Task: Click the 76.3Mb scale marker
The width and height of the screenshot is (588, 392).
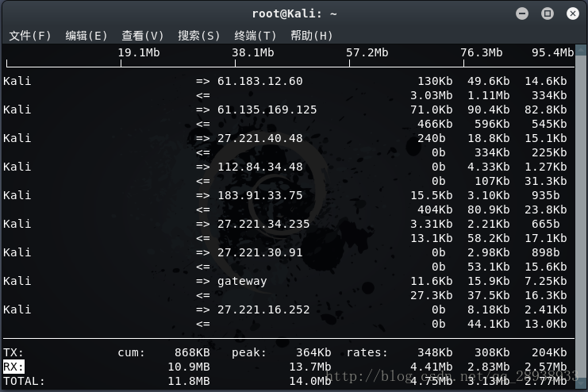Action: [x=482, y=52]
